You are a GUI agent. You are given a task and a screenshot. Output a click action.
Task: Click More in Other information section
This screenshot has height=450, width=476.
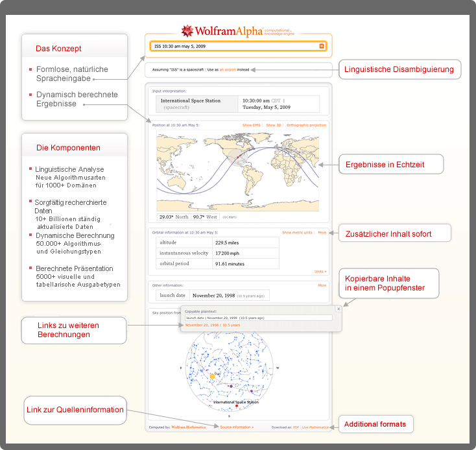(x=322, y=285)
